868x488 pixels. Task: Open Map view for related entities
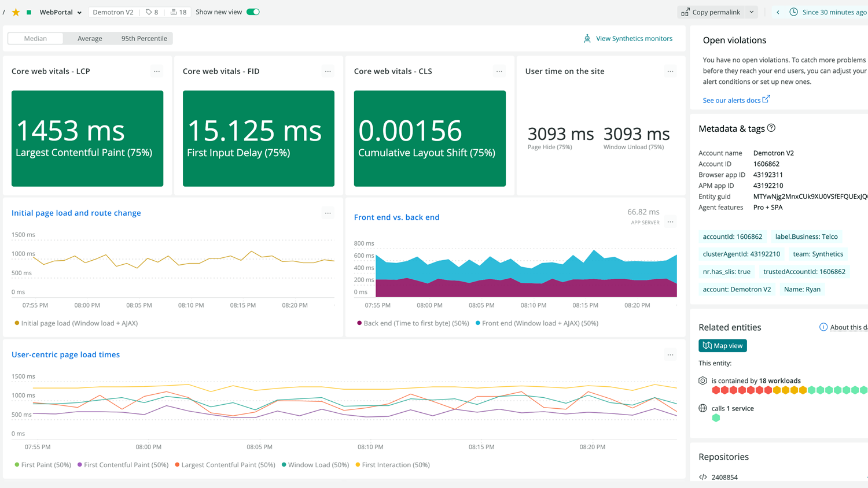722,345
